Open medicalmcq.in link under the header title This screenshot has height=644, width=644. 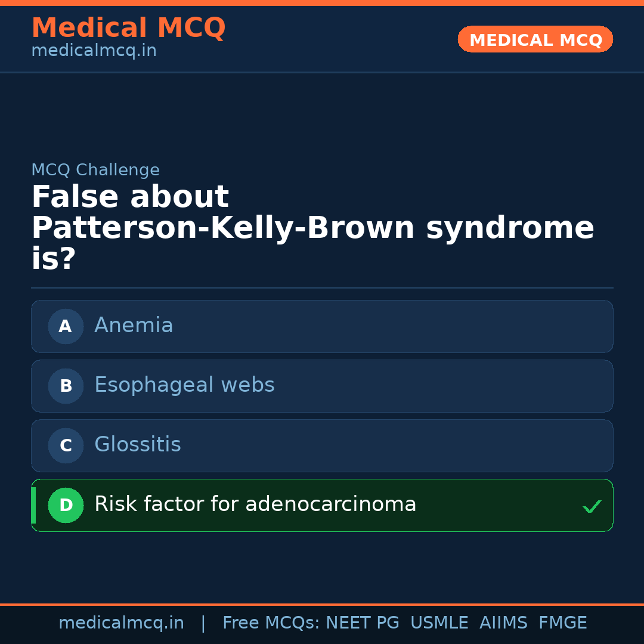94,51
